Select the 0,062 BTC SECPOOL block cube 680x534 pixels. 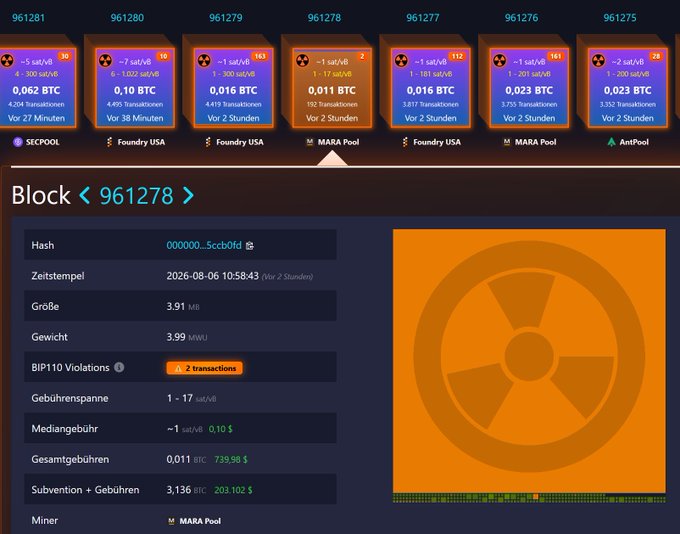pos(36,88)
